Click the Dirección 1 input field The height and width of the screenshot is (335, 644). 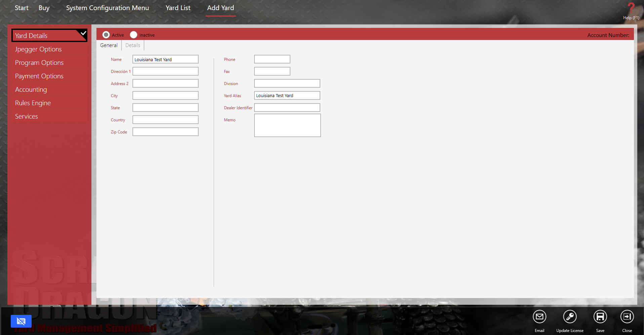click(165, 71)
